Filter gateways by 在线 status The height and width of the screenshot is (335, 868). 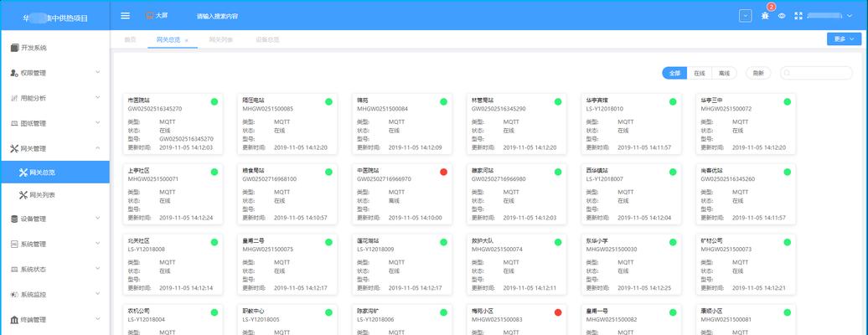tap(700, 73)
